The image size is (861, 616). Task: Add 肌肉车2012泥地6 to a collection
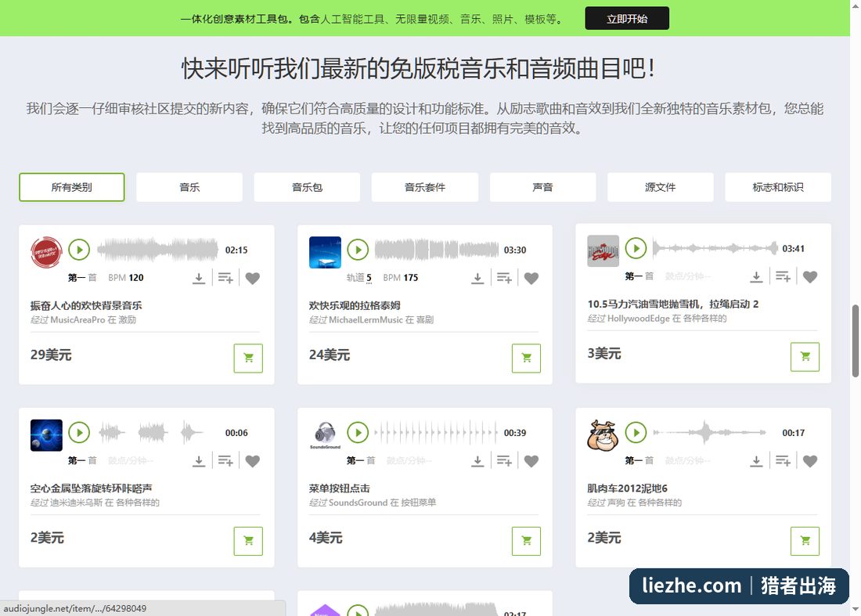coord(783,461)
